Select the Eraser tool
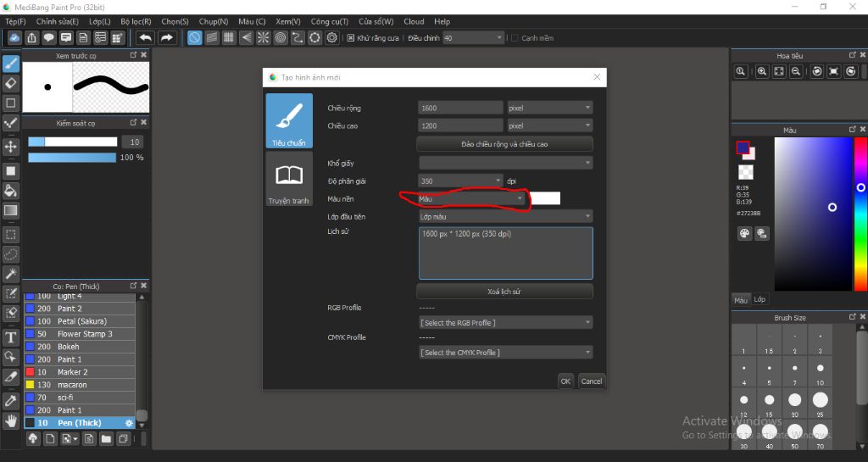 click(x=10, y=83)
